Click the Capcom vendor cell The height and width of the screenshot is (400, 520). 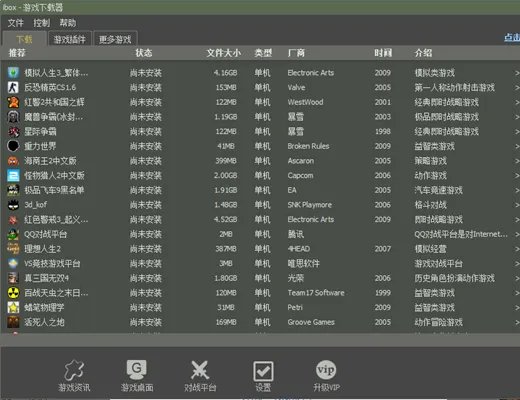tap(300, 175)
